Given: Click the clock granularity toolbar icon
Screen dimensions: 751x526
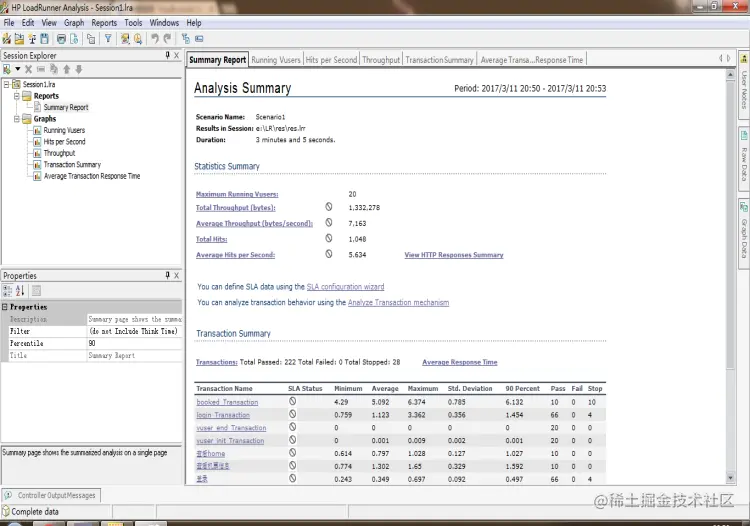Looking at the screenshot, I should [x=138, y=39].
